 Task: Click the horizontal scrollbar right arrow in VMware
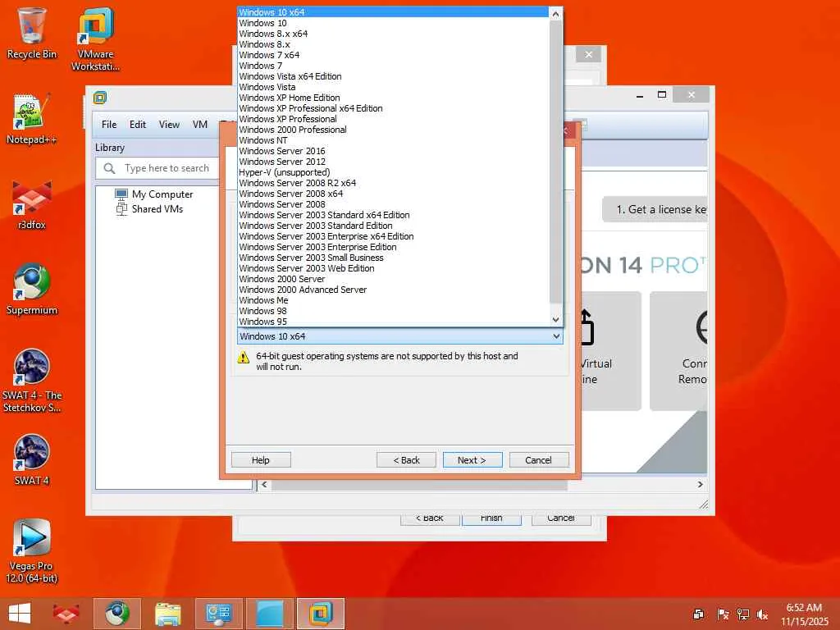pos(700,484)
